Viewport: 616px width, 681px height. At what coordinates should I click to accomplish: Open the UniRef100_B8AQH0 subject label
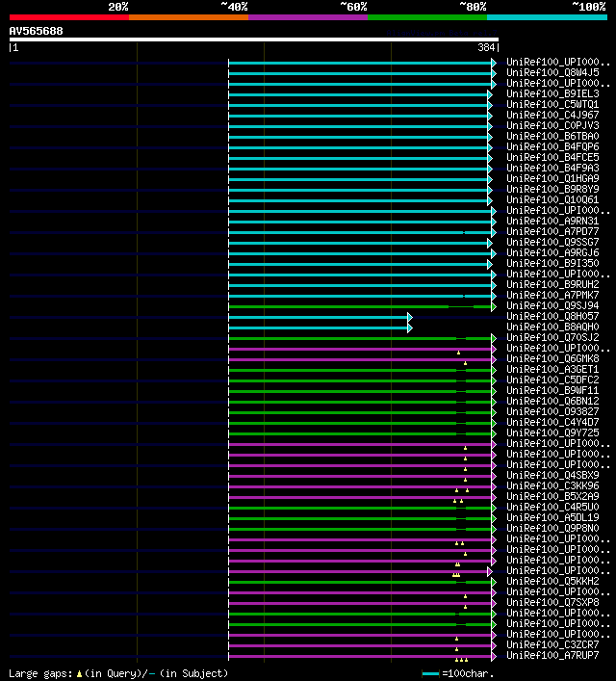pos(552,327)
